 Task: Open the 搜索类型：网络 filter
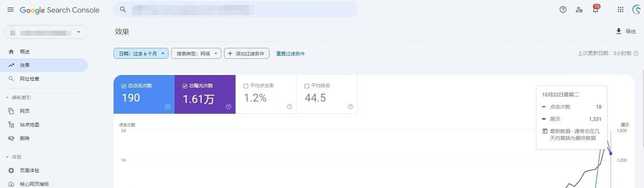point(196,54)
